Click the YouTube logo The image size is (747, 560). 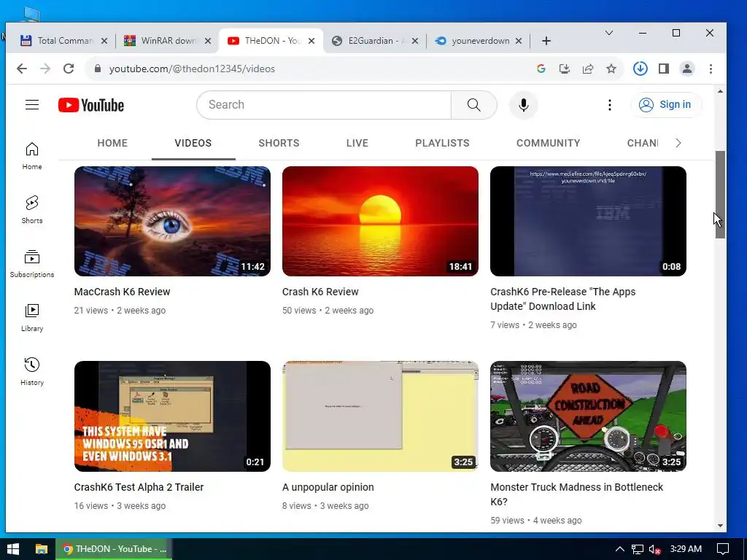point(91,105)
